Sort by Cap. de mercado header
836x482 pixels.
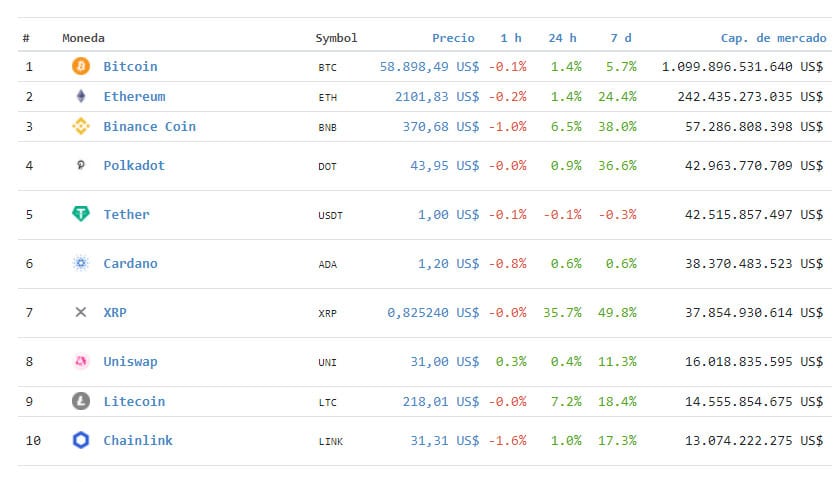tap(774, 38)
